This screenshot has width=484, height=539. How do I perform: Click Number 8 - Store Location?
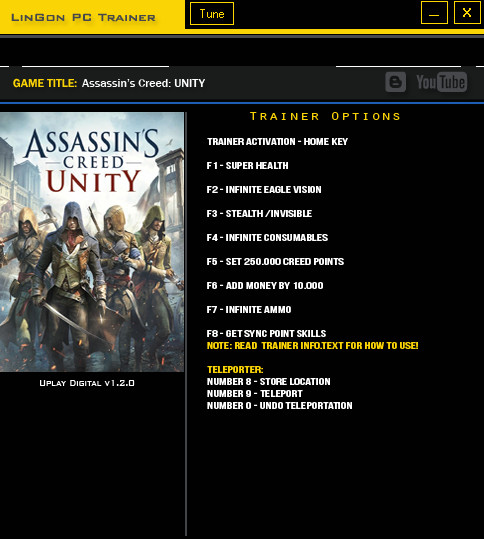268,382
